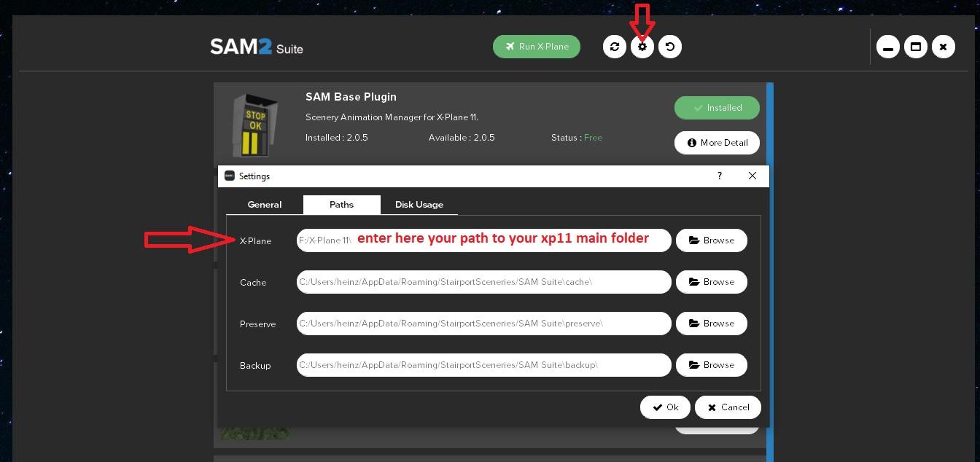Confirm settings with the Ok button
Viewport: 980px width, 462px height.
pos(665,407)
